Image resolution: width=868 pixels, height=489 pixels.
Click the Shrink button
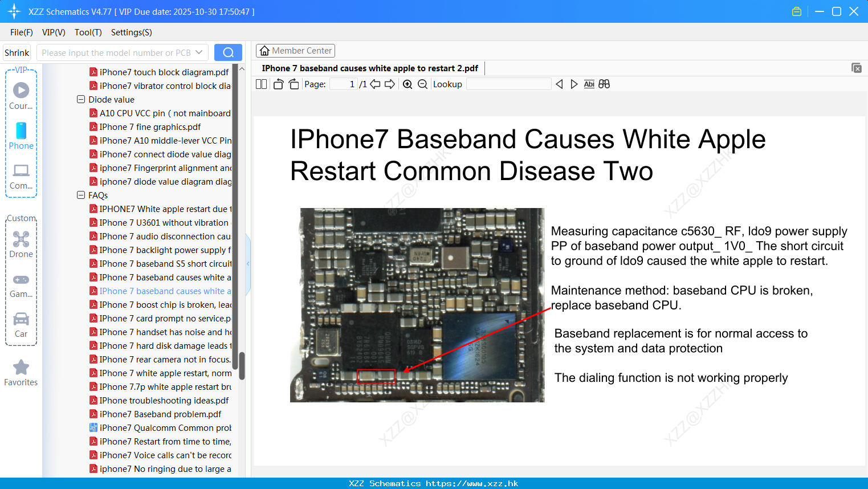tap(17, 52)
